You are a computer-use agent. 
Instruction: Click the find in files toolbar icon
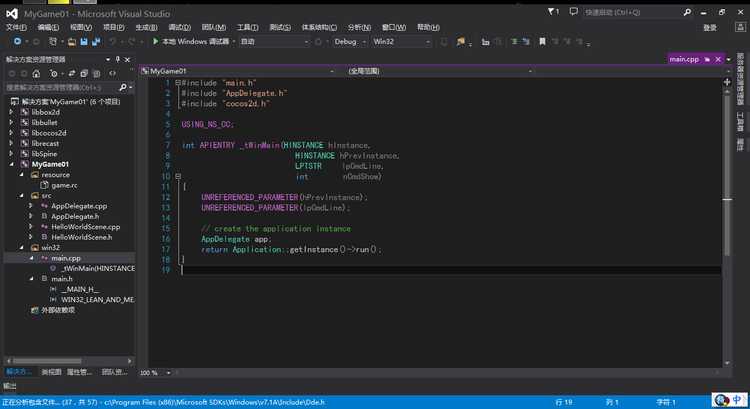coord(461,42)
